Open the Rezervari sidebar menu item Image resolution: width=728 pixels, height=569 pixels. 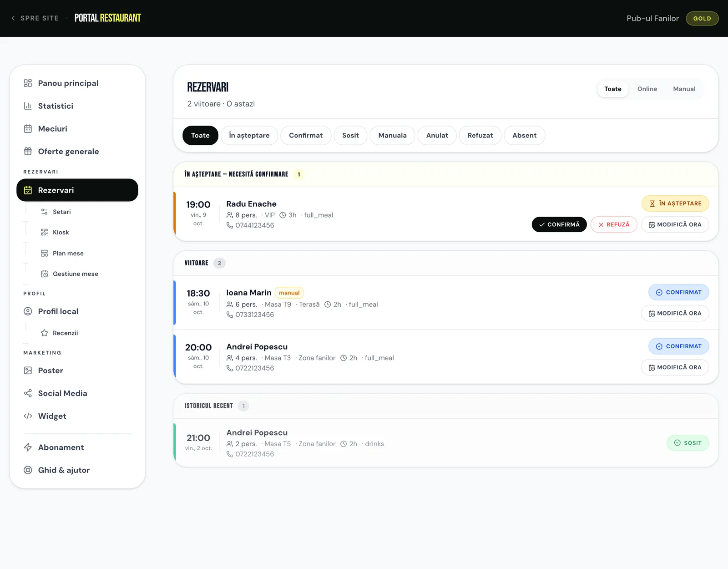pos(77,190)
